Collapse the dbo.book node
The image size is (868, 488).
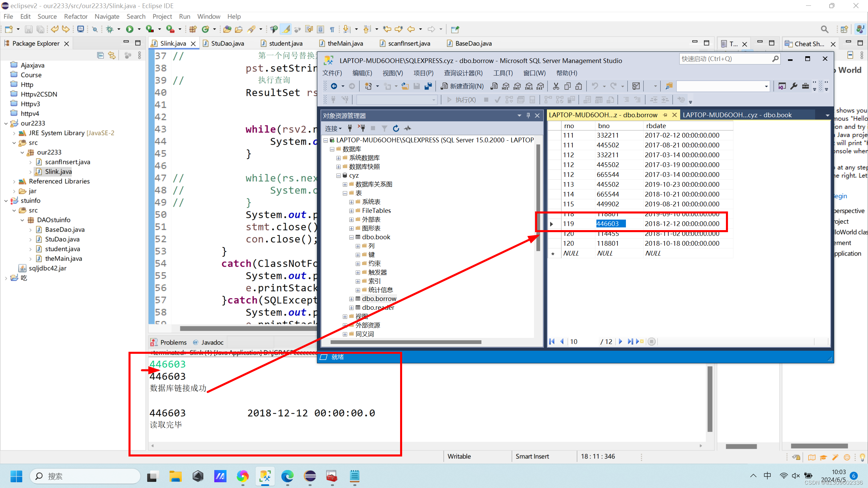[x=351, y=237]
